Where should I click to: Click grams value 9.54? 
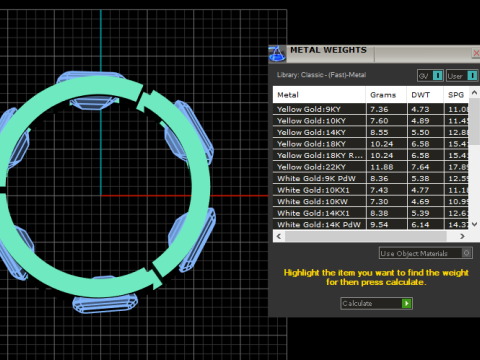(x=379, y=225)
